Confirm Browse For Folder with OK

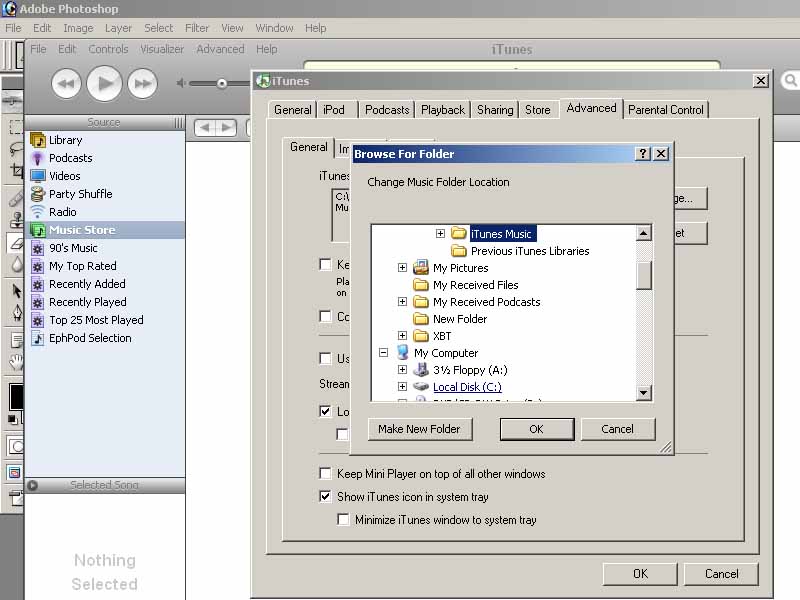click(537, 429)
